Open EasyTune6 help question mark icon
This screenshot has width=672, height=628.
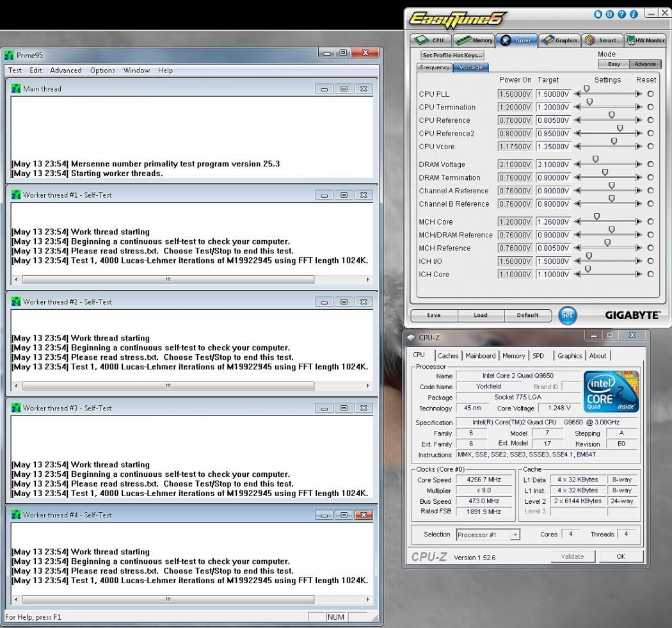(621, 15)
